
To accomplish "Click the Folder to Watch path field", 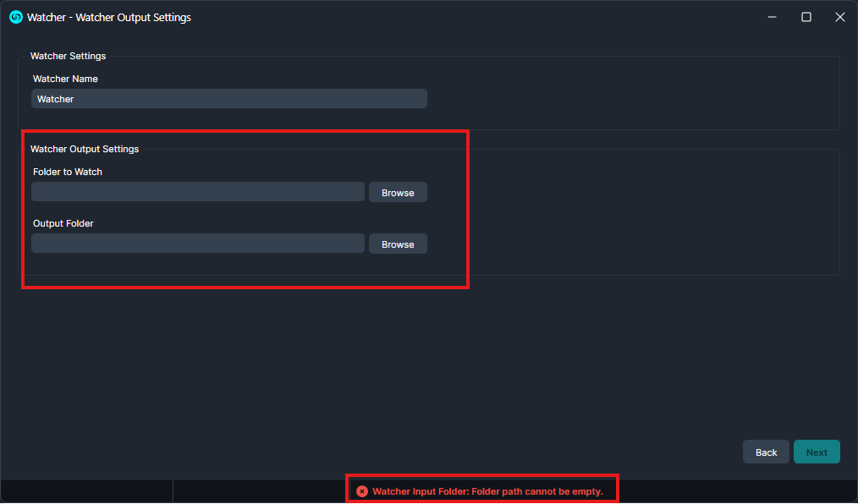I will point(197,192).
